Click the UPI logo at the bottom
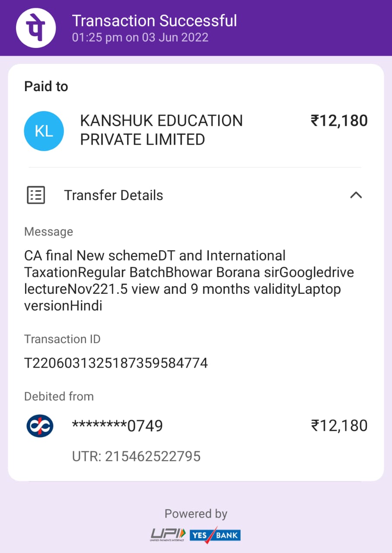The width and height of the screenshot is (392, 553). (168, 535)
